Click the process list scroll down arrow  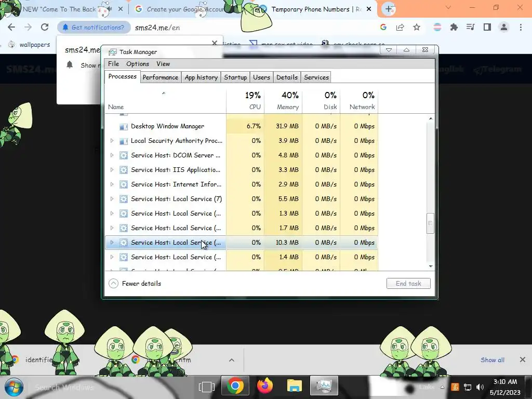(x=431, y=267)
